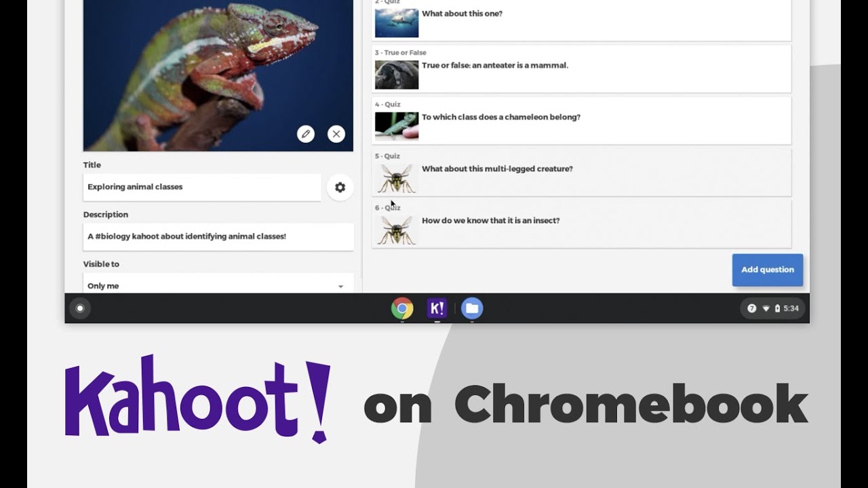Open the anteater question thumbnail
Viewport: 868px width, 488px height.
tap(397, 75)
